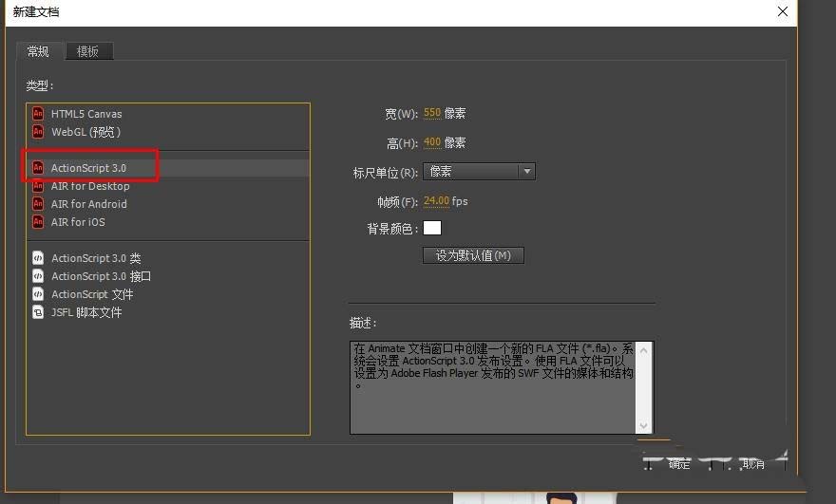The height and width of the screenshot is (504, 836).
Task: Click the 设为默认值(M) button
Action: (473, 255)
